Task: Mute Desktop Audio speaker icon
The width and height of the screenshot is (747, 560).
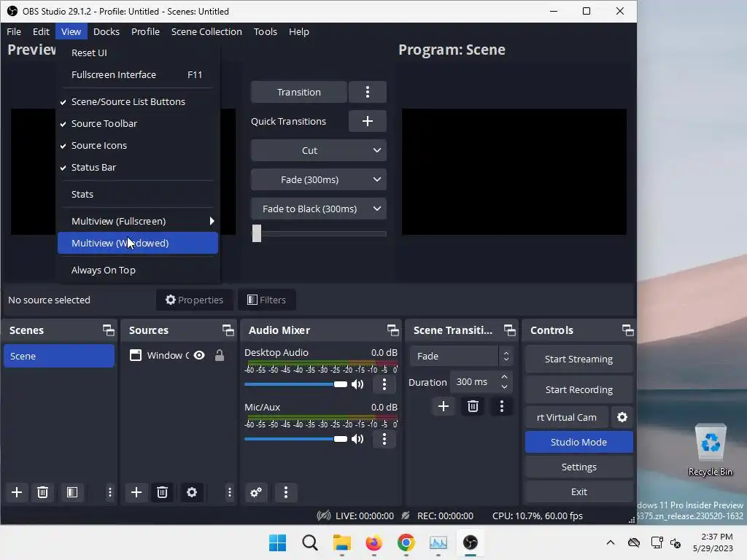Action: pyautogui.click(x=357, y=384)
